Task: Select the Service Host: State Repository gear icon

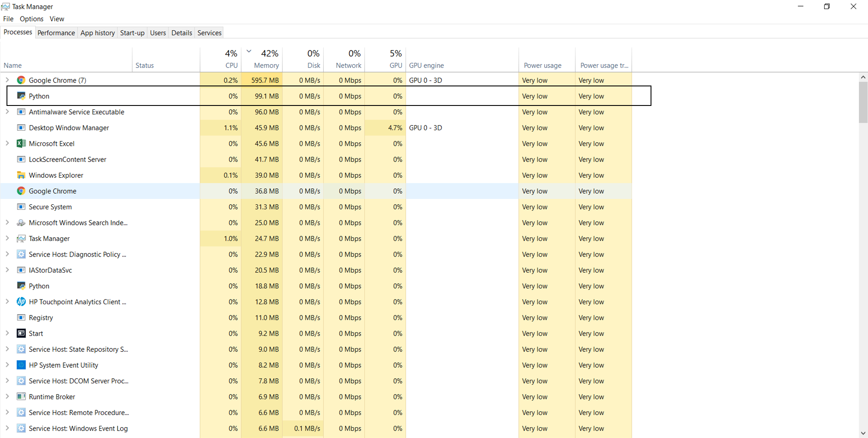Action: (x=21, y=349)
